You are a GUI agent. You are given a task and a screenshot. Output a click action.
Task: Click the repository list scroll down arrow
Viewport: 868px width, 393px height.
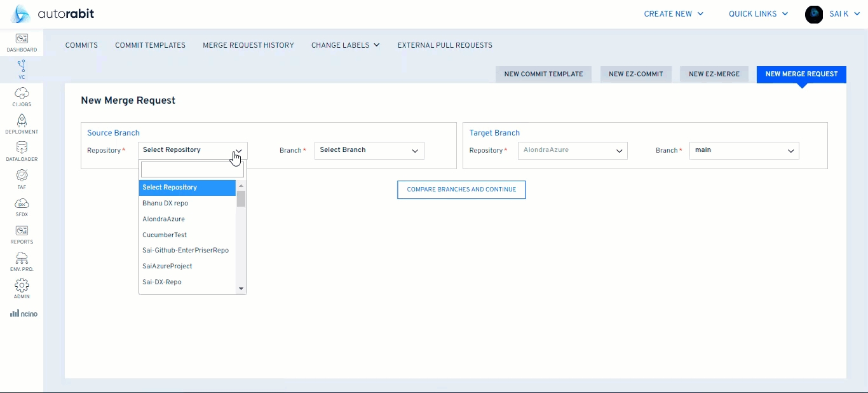tap(241, 289)
